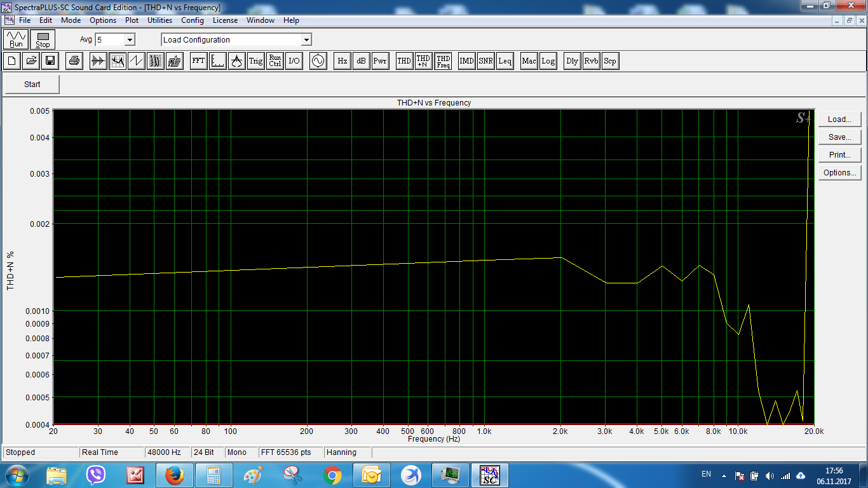Expand the Load Configuration dropdown

click(306, 39)
